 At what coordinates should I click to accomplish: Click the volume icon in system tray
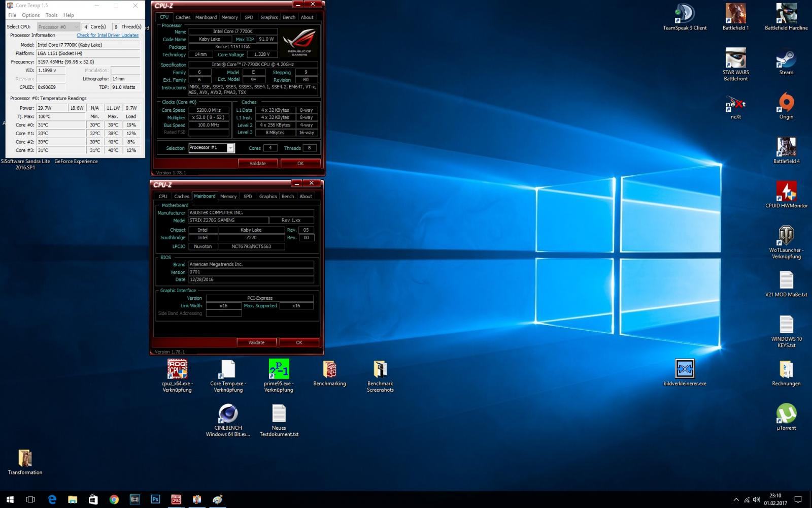(x=757, y=499)
